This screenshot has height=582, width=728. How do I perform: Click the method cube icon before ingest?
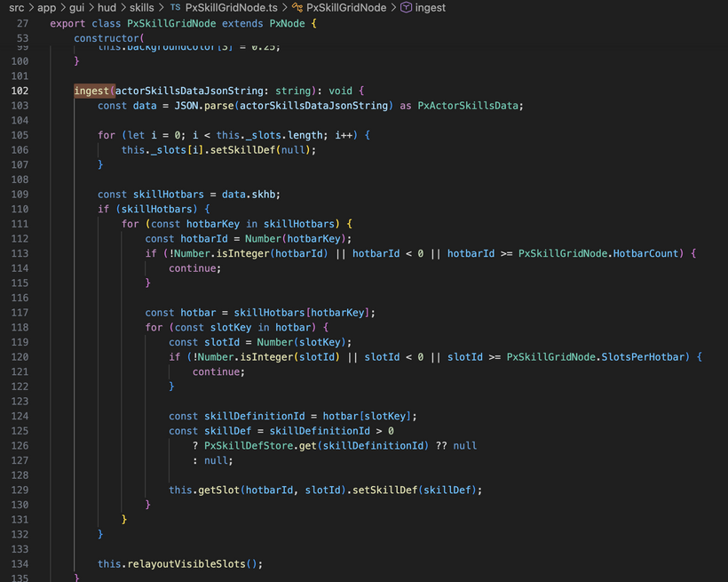(406, 7)
